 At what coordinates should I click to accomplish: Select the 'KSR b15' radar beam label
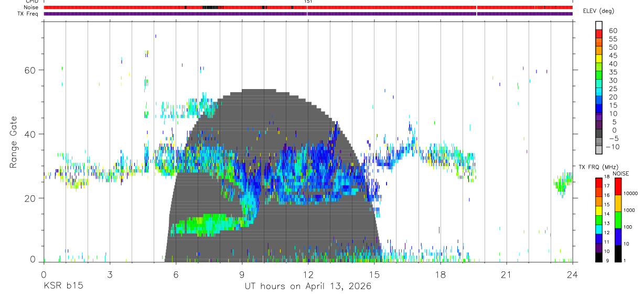(63, 287)
